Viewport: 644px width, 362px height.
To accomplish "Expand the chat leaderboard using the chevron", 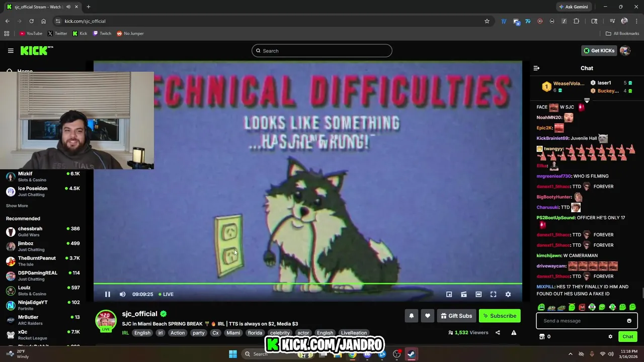I will coord(587,101).
